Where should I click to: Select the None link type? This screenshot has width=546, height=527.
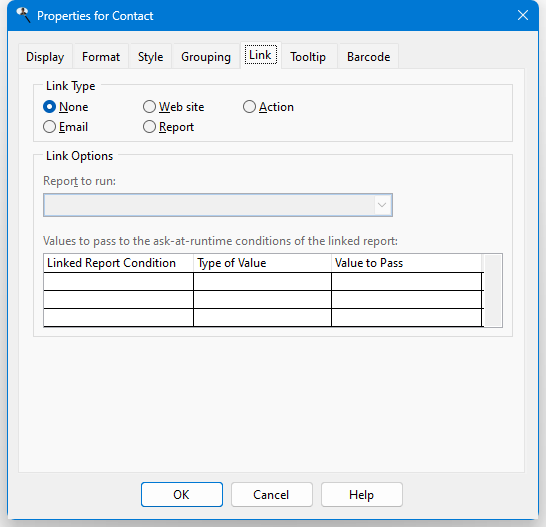(x=65, y=107)
